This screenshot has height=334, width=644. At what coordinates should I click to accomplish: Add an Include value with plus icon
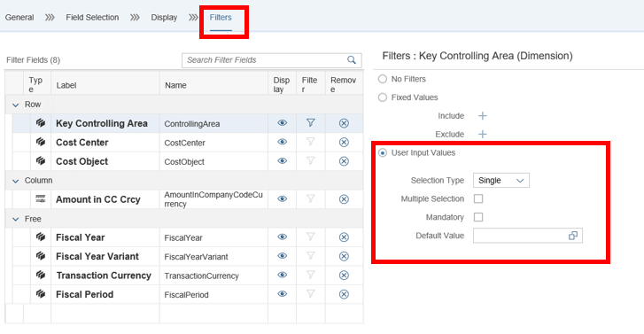click(x=483, y=116)
